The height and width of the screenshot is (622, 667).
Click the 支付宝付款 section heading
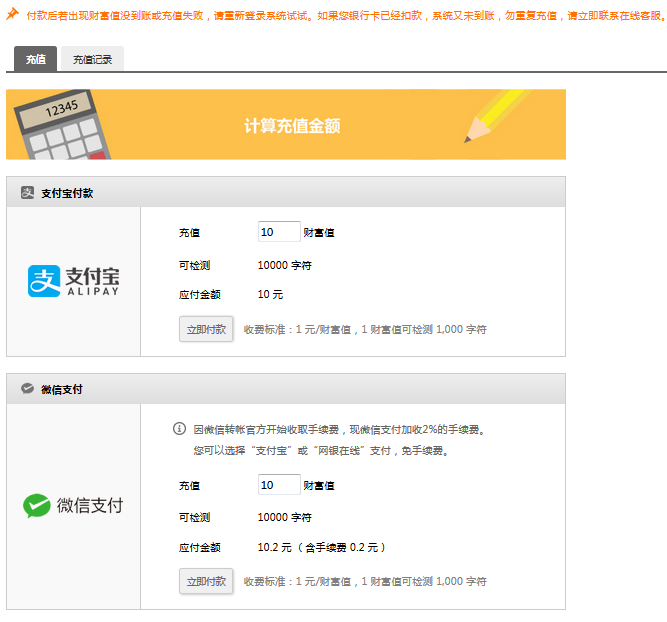[x=67, y=193]
